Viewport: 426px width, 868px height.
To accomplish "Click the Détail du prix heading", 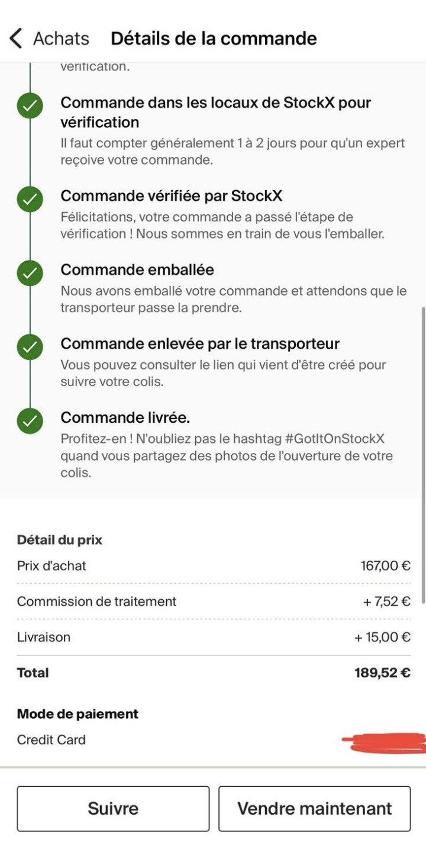I will tap(60, 540).
